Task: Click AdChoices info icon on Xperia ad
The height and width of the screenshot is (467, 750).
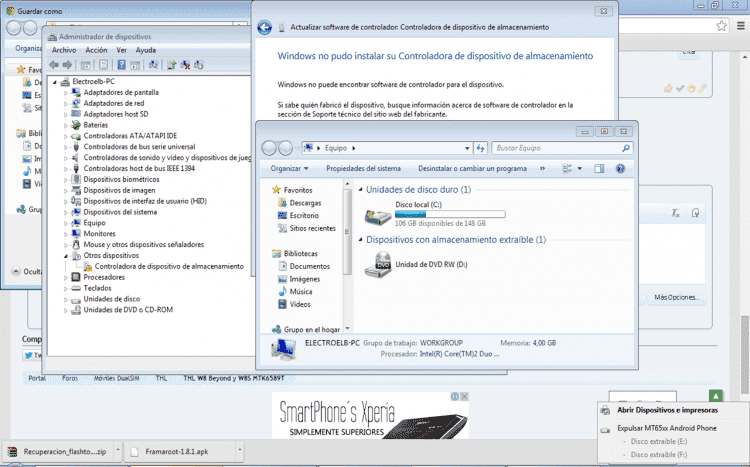Action: click(455, 396)
